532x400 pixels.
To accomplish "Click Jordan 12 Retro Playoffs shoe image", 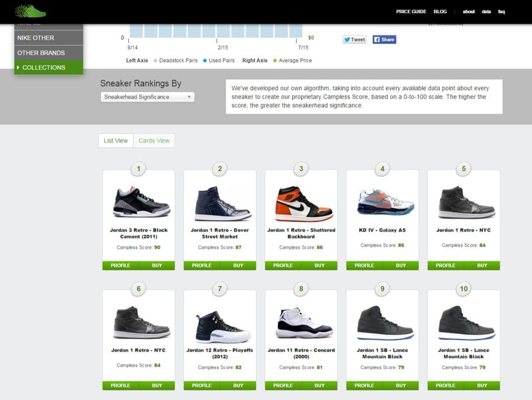I will coord(223,326).
